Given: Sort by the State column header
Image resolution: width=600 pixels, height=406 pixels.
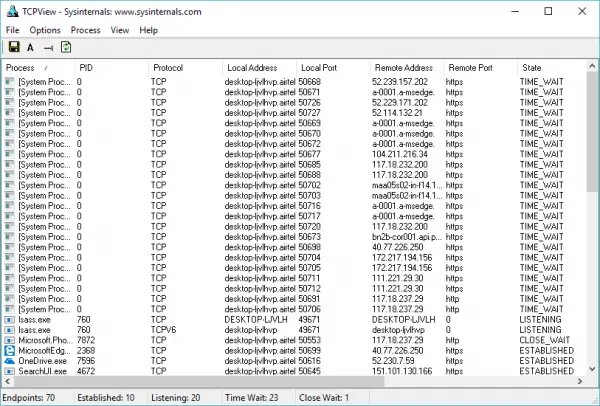Looking at the screenshot, I should tap(551, 68).
